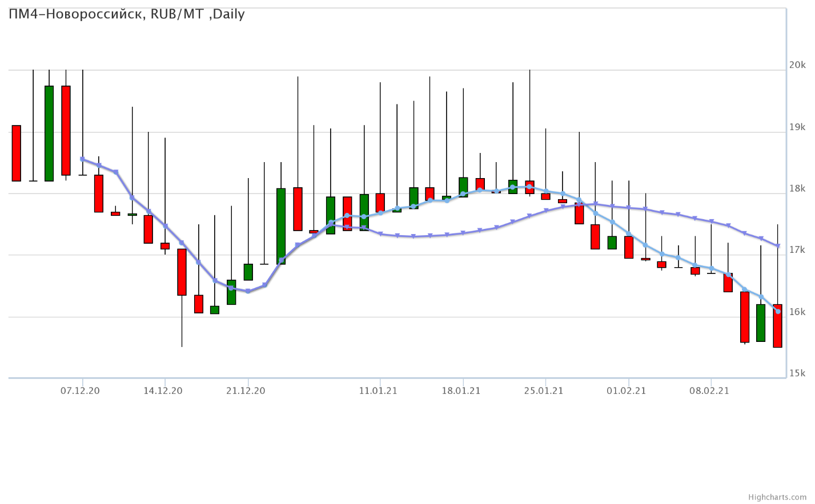This screenshot has height=504, width=815.
Task: Select the 25.01.21 date label
Action: (544, 391)
